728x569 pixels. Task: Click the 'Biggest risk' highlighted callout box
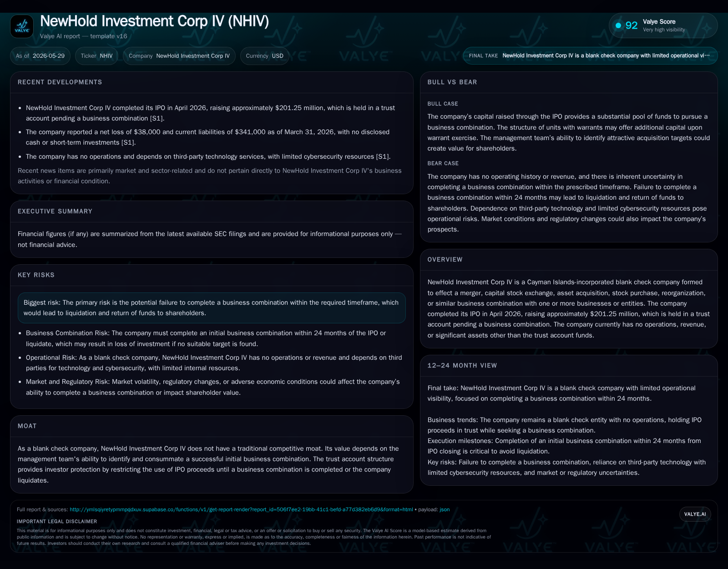(212, 308)
